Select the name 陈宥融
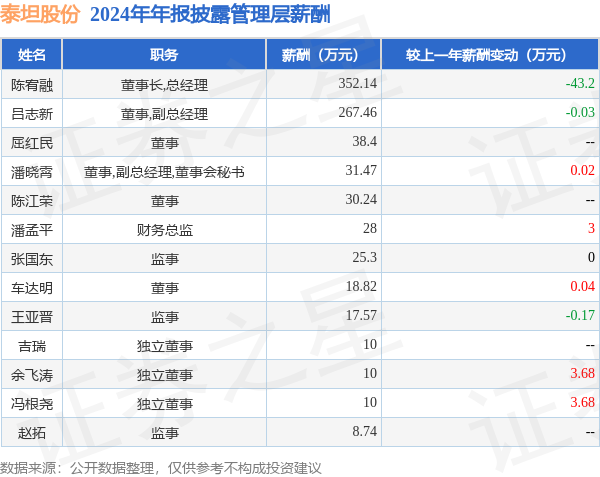600x477 pixels. coord(32,85)
